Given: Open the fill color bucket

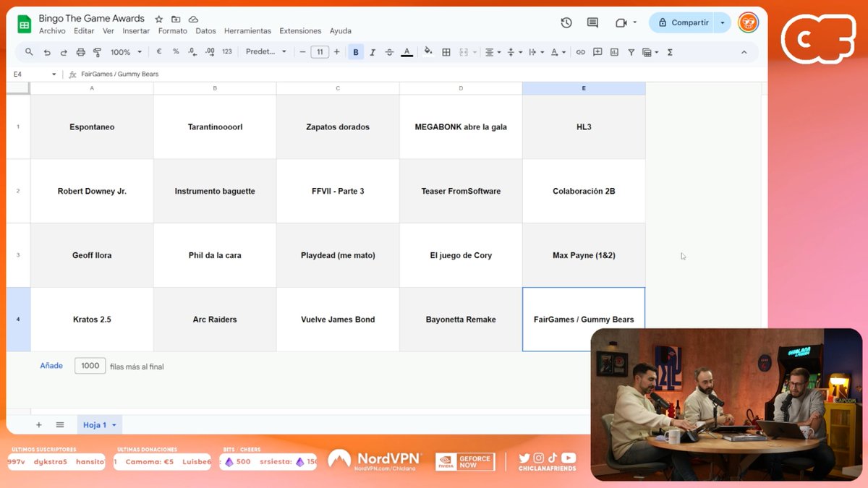Looking at the screenshot, I should [x=428, y=52].
